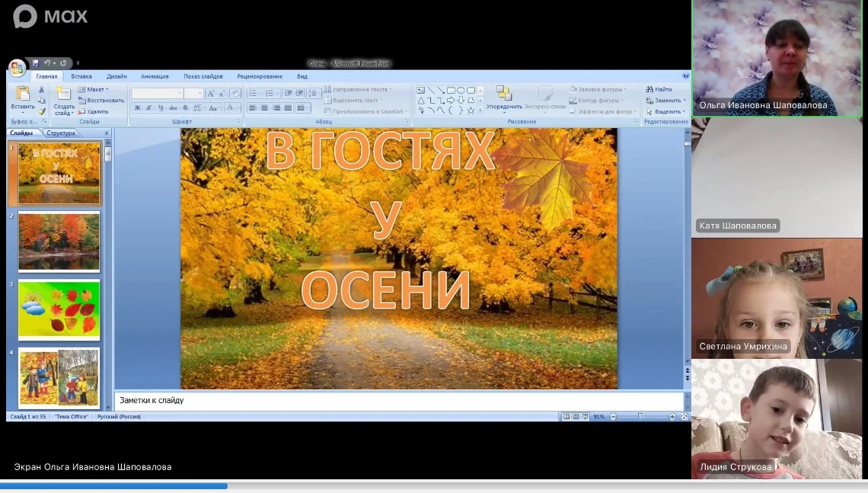Click the Copy icon in clipboard group

coord(41,101)
